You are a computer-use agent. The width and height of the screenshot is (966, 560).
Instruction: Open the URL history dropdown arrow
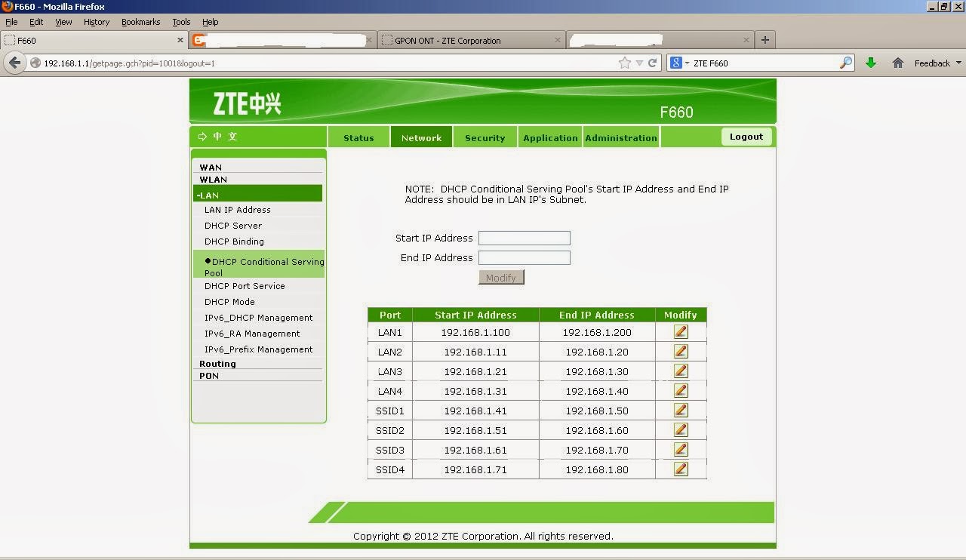pos(639,63)
